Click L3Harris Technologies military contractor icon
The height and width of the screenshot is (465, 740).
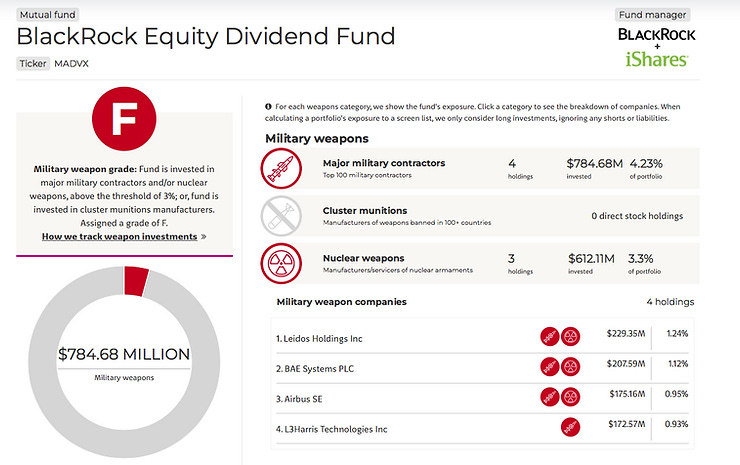point(571,427)
